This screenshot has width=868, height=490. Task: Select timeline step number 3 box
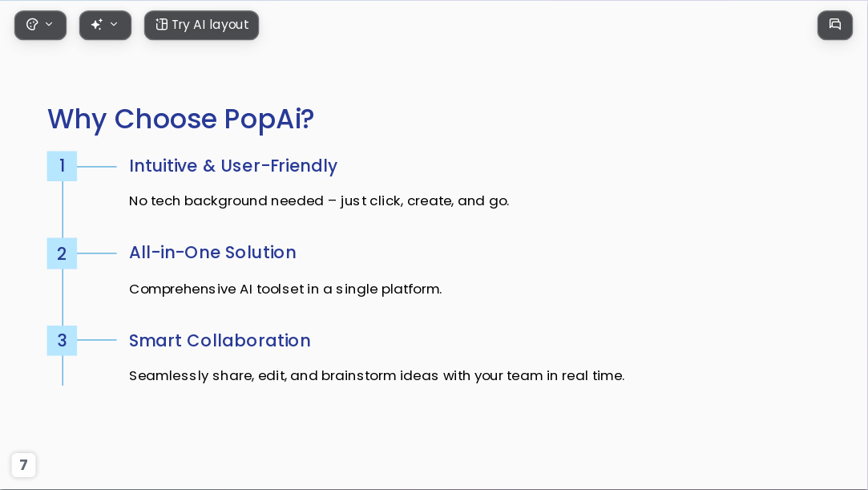[x=62, y=341]
